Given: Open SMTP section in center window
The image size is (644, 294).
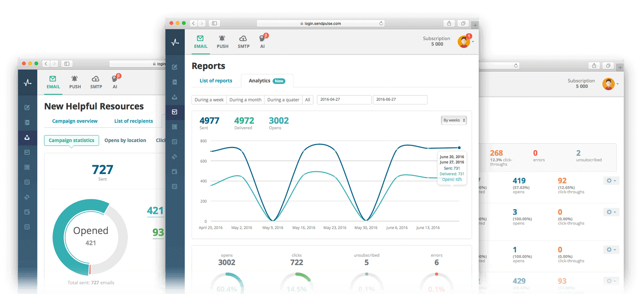Looking at the screenshot, I should 244,41.
